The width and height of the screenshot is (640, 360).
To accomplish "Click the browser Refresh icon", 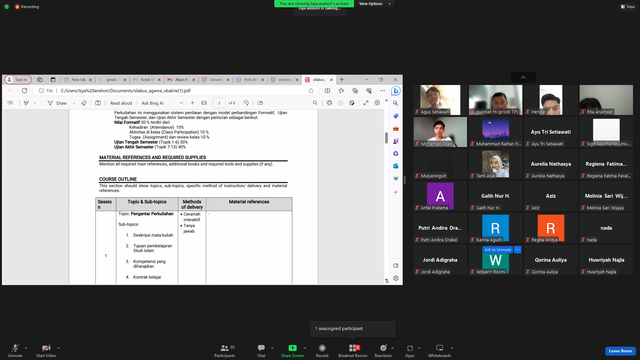I will pyautogui.click(x=24, y=91).
